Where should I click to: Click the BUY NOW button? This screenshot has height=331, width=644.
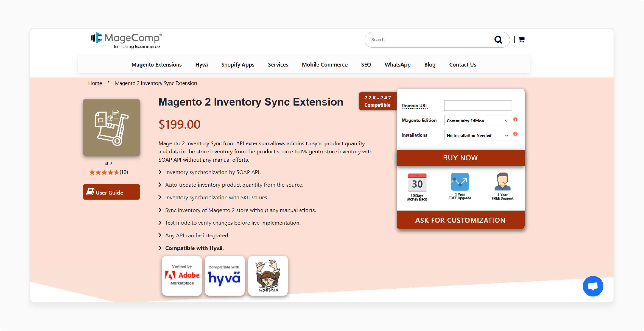click(x=461, y=158)
